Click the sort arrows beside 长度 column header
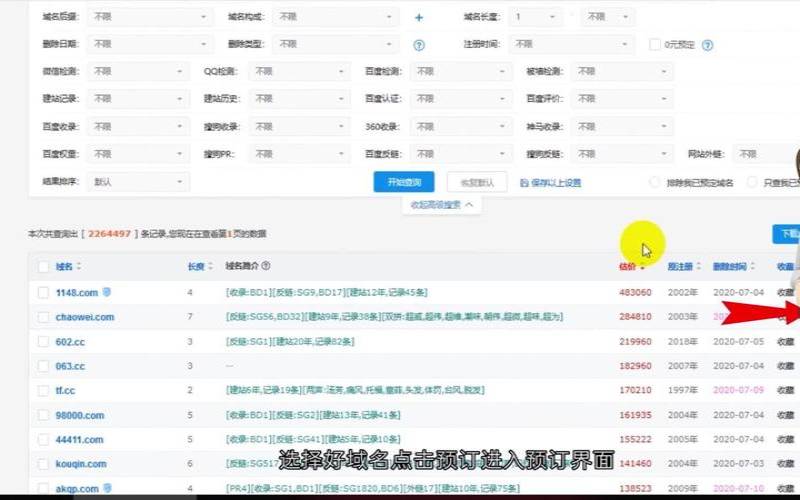 tap(211, 266)
